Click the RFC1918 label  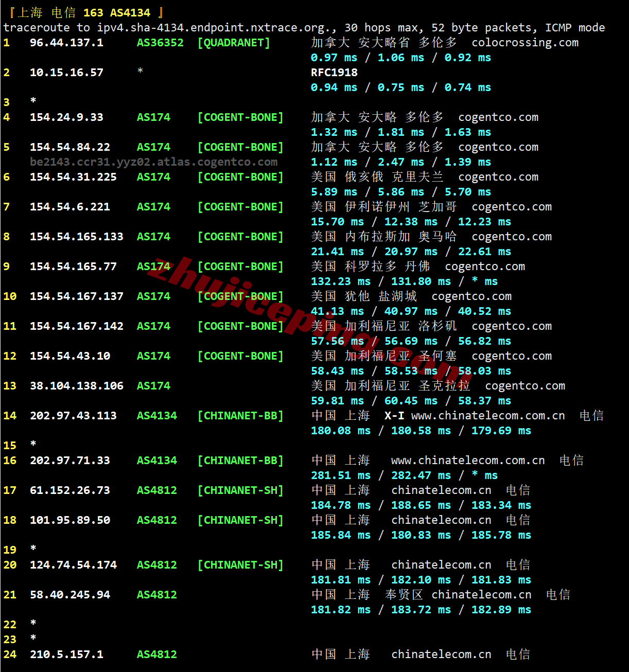334,73
